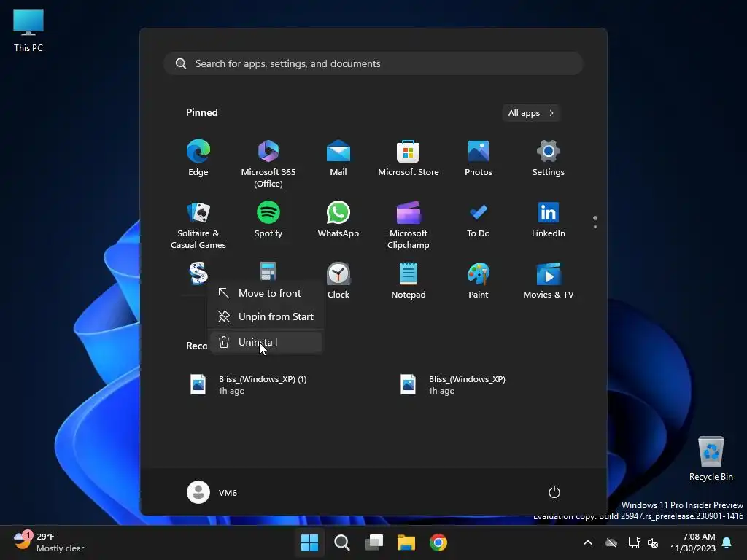Viewport: 747px width, 560px height.
Task: Open the Edge browser pinned app
Action: [x=198, y=158]
